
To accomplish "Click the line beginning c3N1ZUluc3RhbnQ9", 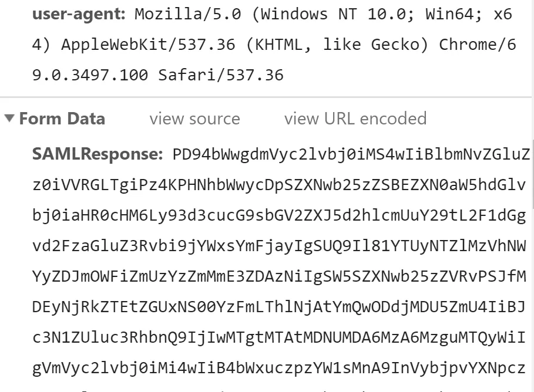I will pos(279,338).
